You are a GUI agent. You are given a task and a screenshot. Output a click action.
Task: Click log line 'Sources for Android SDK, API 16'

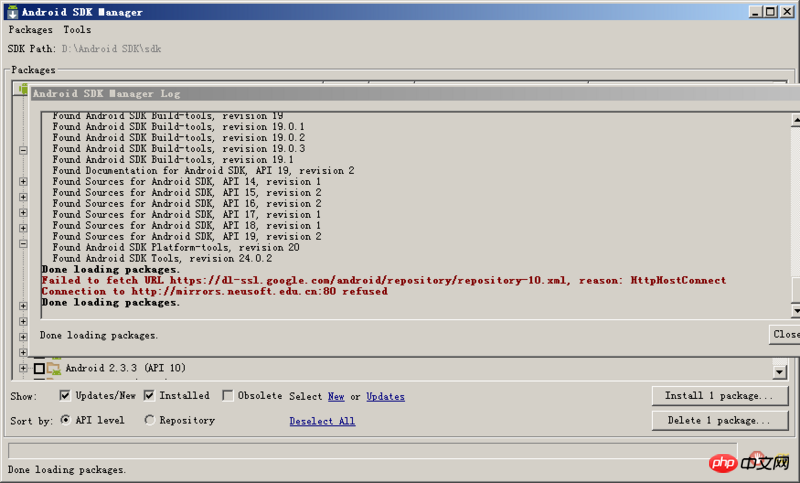[x=186, y=204]
